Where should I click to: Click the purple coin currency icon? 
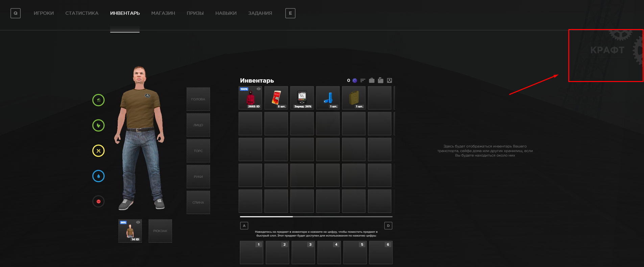355,80
